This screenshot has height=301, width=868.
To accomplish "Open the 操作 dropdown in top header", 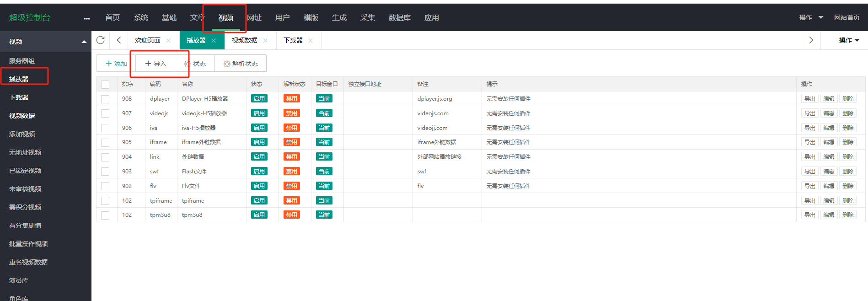I will (811, 17).
